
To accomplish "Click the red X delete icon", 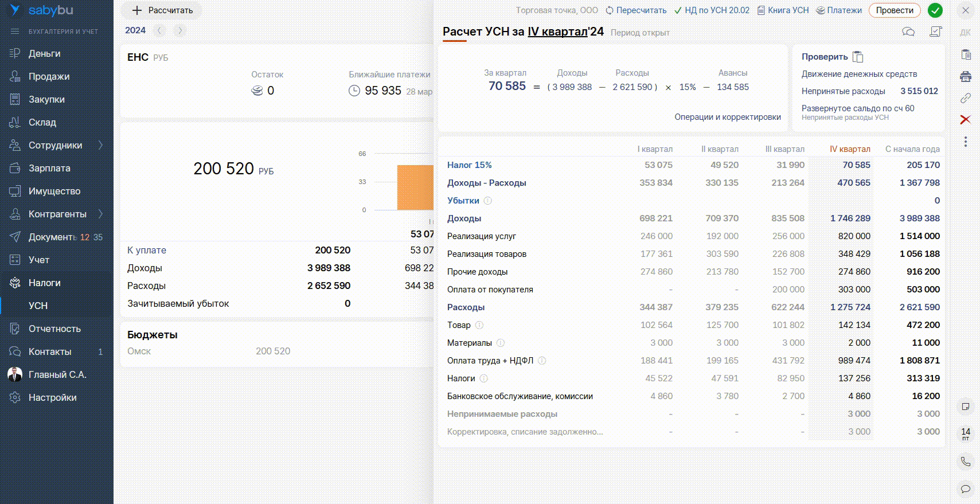I will click(966, 119).
